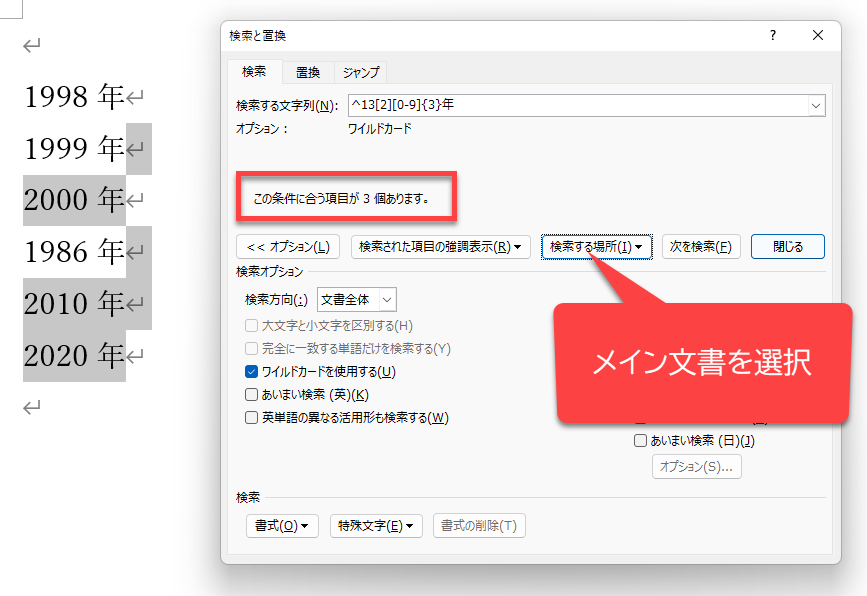
Task: Enable あいまい検索 (英) checkbox
Action: 252,395
